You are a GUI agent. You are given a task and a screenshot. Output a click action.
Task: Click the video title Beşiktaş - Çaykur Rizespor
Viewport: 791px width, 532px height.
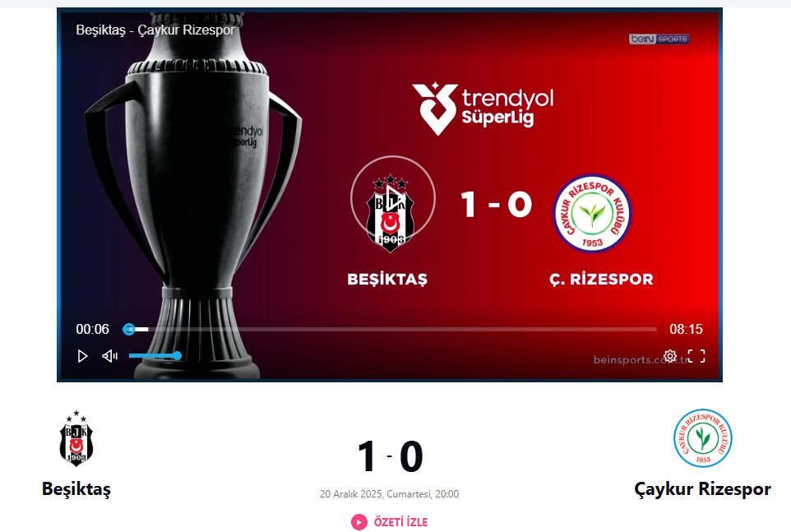click(x=155, y=30)
